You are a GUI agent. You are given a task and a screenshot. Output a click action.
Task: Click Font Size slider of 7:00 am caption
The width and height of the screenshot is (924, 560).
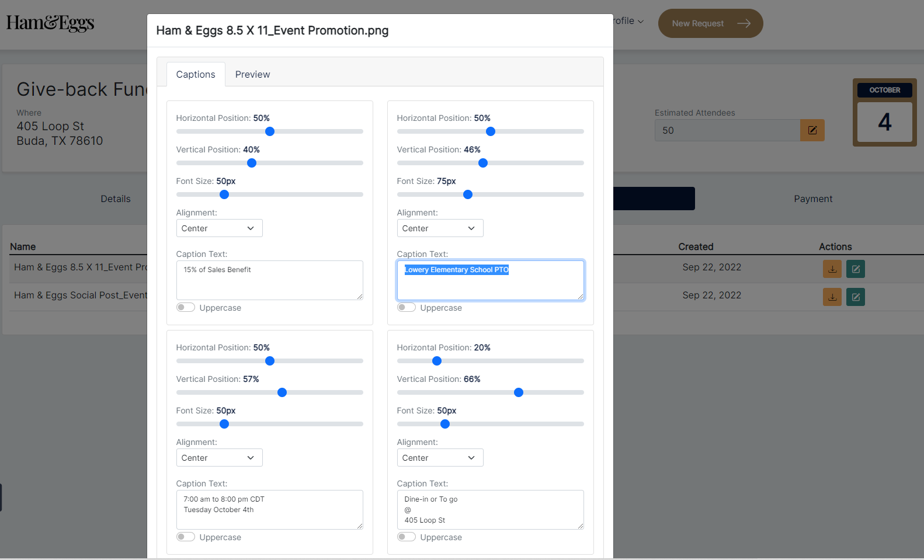point(270,424)
